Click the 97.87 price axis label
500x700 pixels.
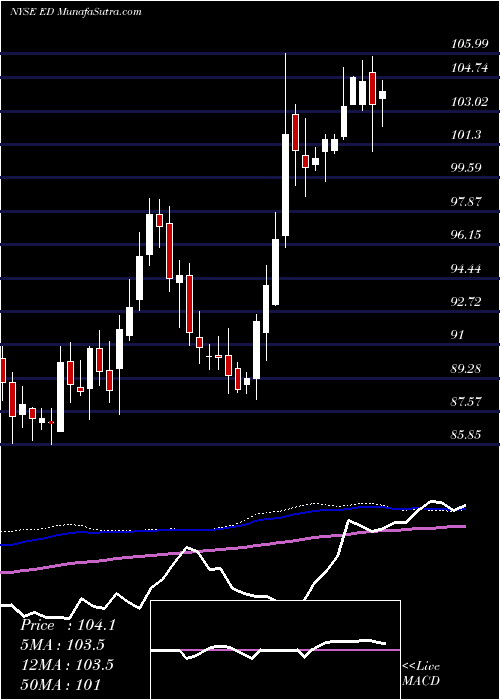(466, 201)
